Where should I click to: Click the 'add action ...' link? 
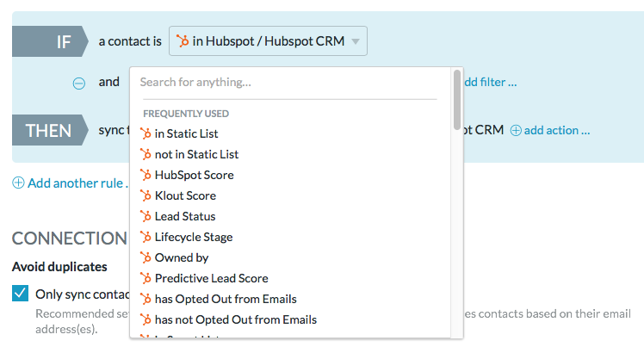pyautogui.click(x=557, y=131)
